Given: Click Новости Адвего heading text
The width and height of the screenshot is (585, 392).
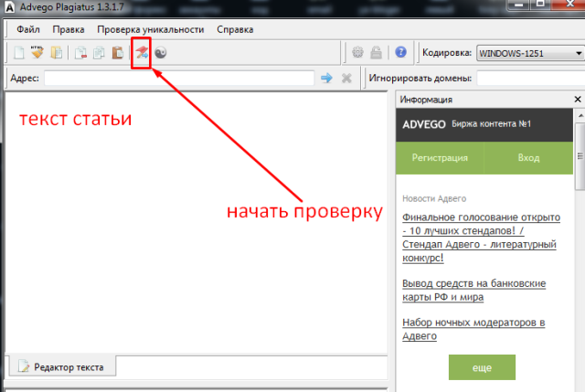Looking at the screenshot, I should [x=434, y=199].
